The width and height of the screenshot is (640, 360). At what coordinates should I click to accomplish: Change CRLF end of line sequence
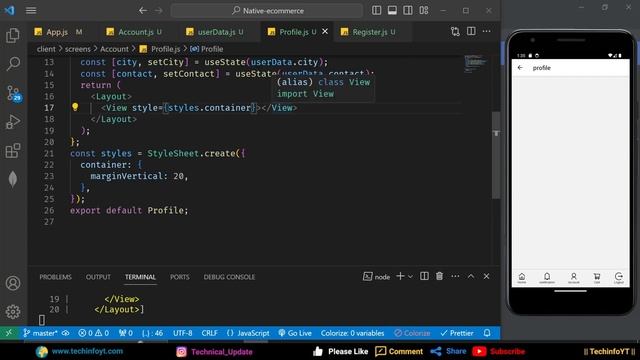click(x=209, y=333)
